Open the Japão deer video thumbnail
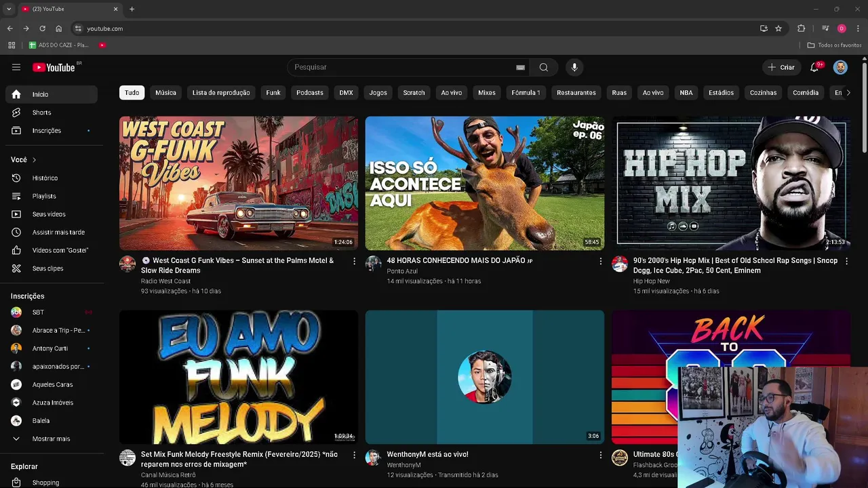Screen dimensions: 868x488 pos(484,183)
